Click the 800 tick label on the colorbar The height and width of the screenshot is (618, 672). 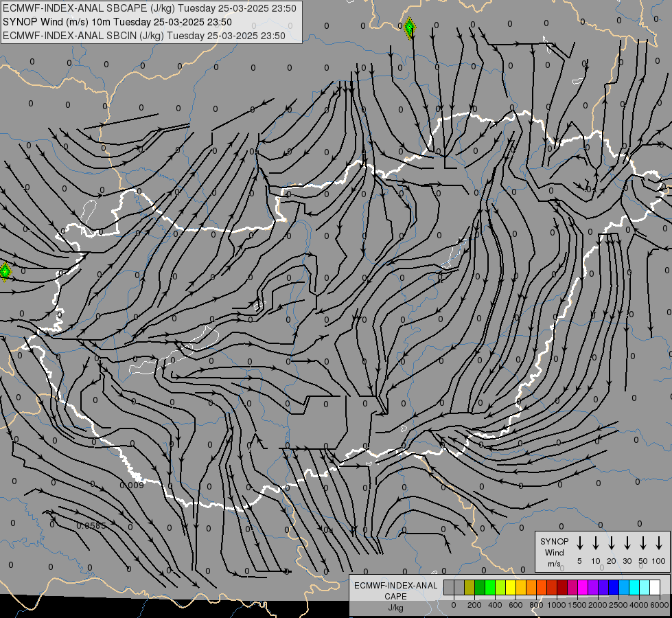pos(536,605)
